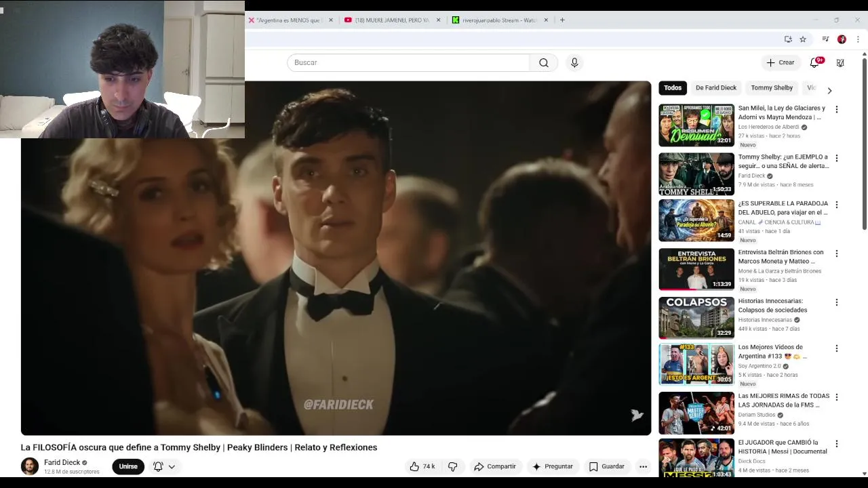
Task: Open options for 'San Milei, la Ley de Glaciares' video
Action: coord(836,110)
